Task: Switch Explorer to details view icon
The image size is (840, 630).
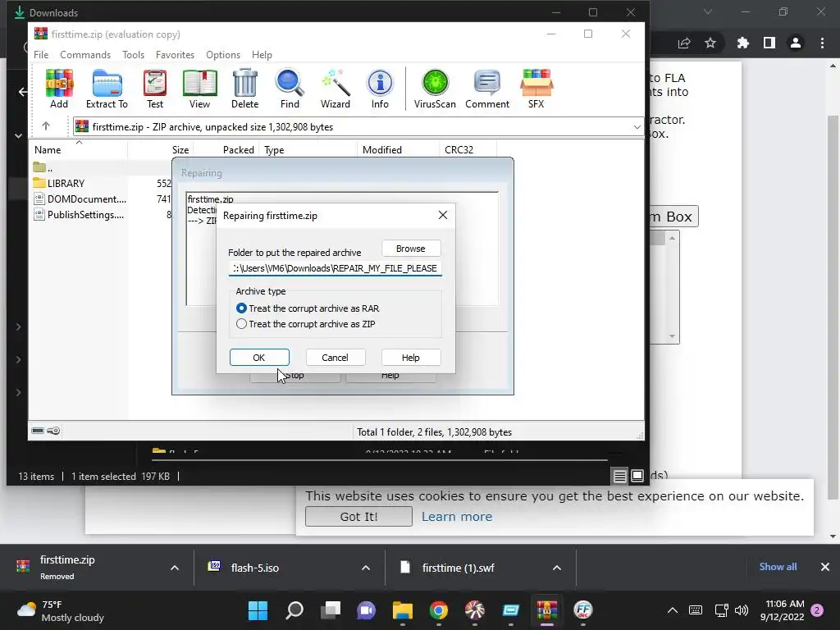Action: click(x=620, y=476)
